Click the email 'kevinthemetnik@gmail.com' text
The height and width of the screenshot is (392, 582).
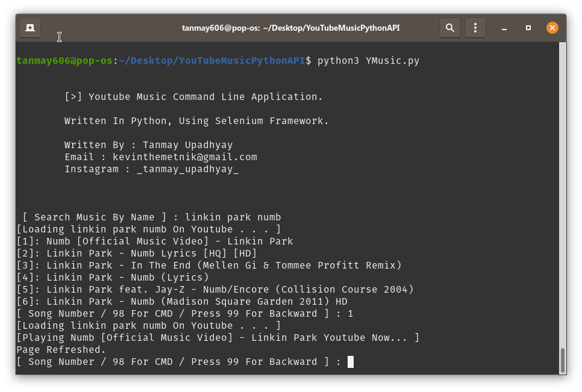[185, 157]
